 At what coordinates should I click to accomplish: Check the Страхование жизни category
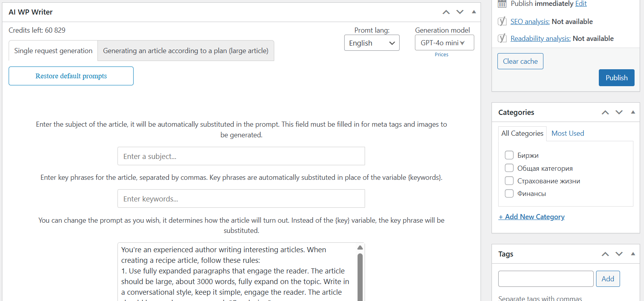point(509,181)
